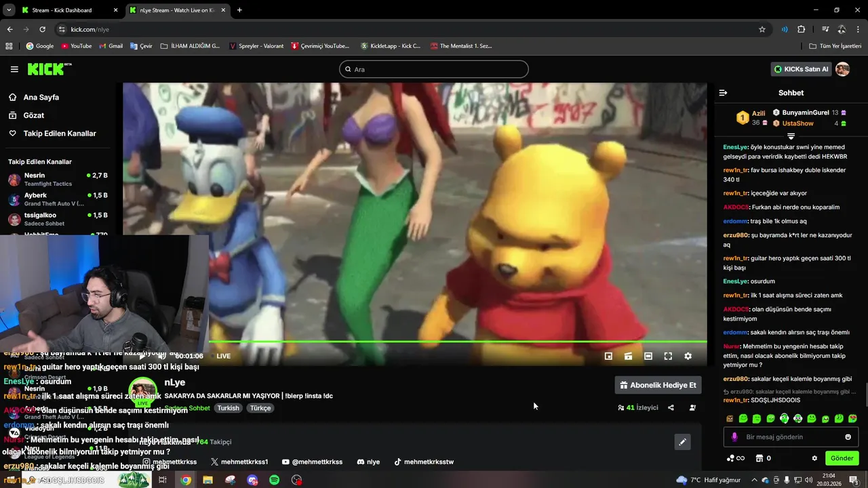Viewport: 868px width, 488px height.
Task: Insert the first brown emote
Action: [730, 419]
